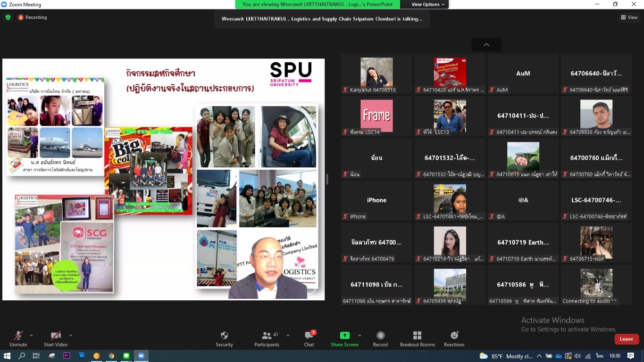Start Video camera
This screenshot has height=362, width=644.
pyautogui.click(x=56, y=339)
